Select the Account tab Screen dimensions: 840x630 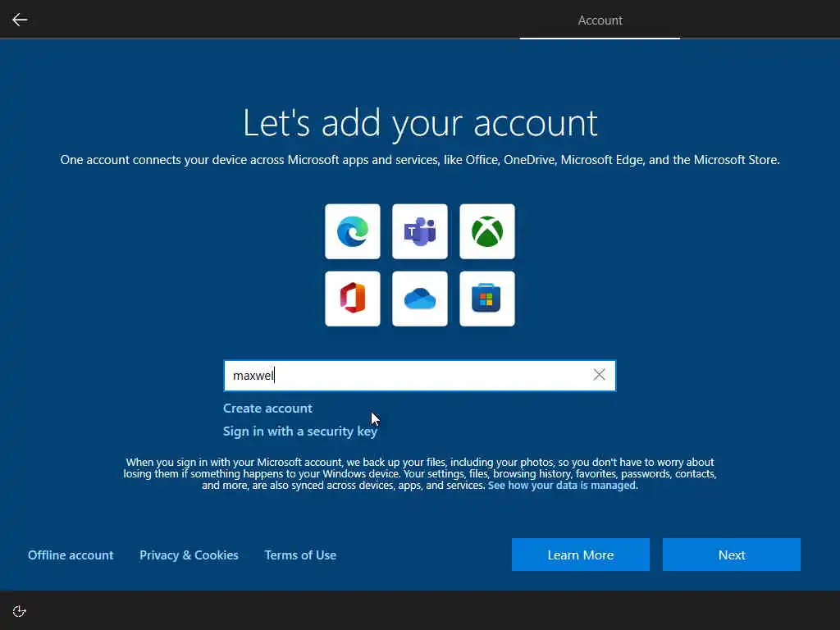pyautogui.click(x=600, y=21)
